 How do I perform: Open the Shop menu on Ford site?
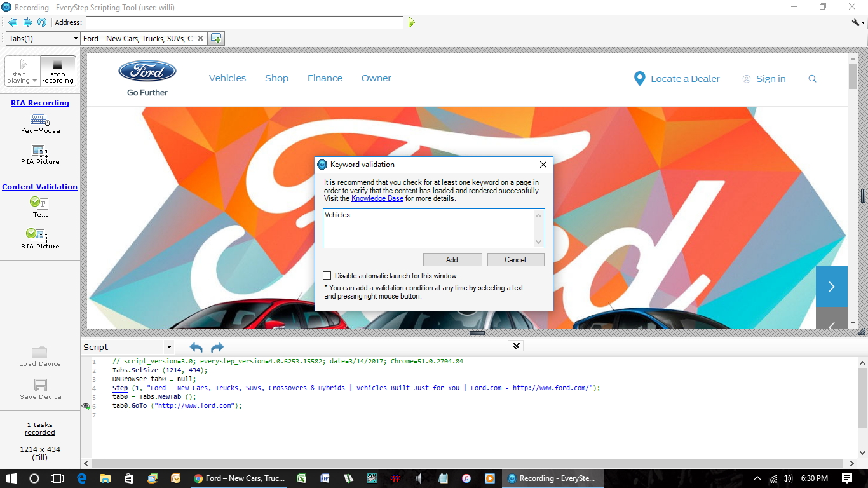pyautogui.click(x=276, y=78)
